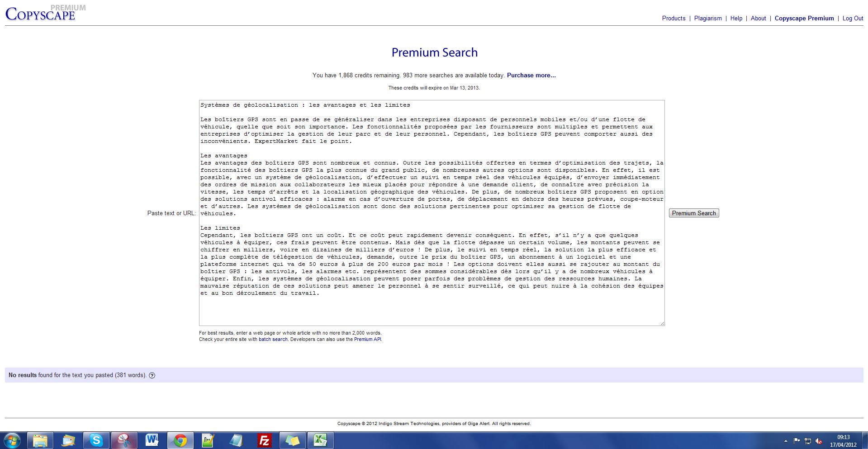Viewport: 868px width, 449px height.
Task: Open the Products menu link
Action: (674, 19)
